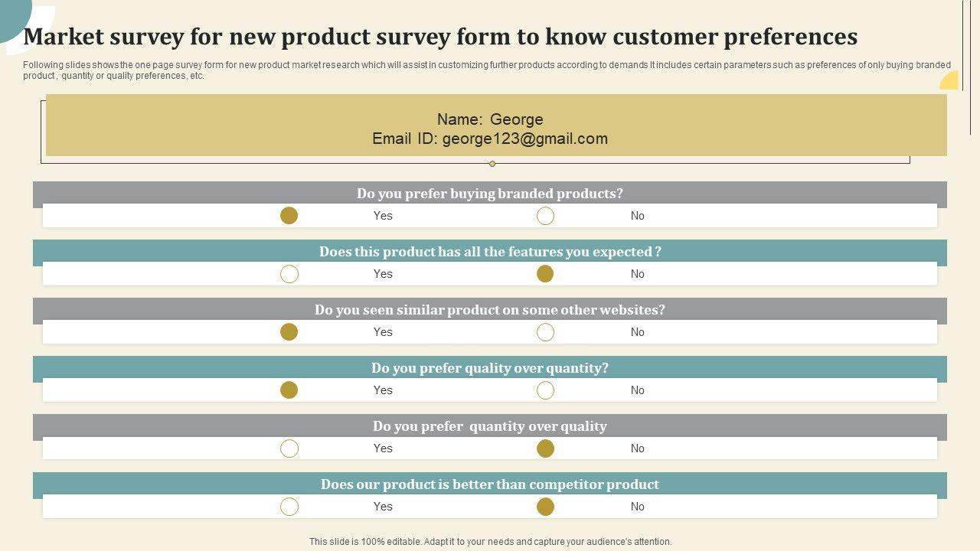The height and width of the screenshot is (551, 980).
Task: Select 'Do you prefer buying branded products?' header
Action: click(490, 194)
